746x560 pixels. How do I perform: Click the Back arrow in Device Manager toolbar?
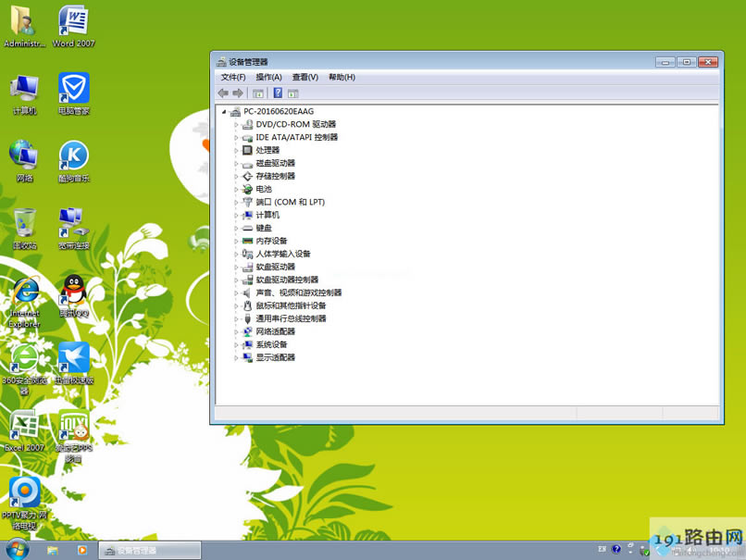(223, 93)
